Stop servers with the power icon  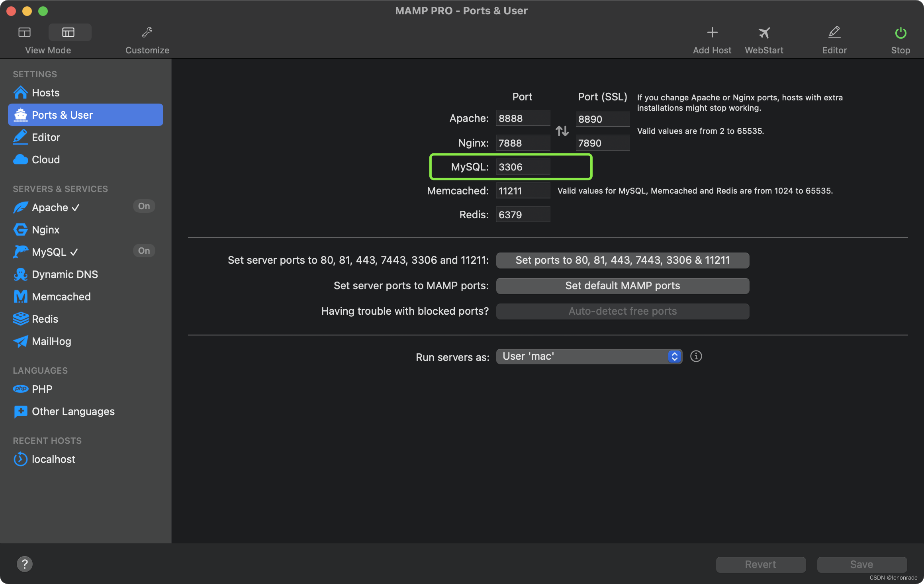901,33
